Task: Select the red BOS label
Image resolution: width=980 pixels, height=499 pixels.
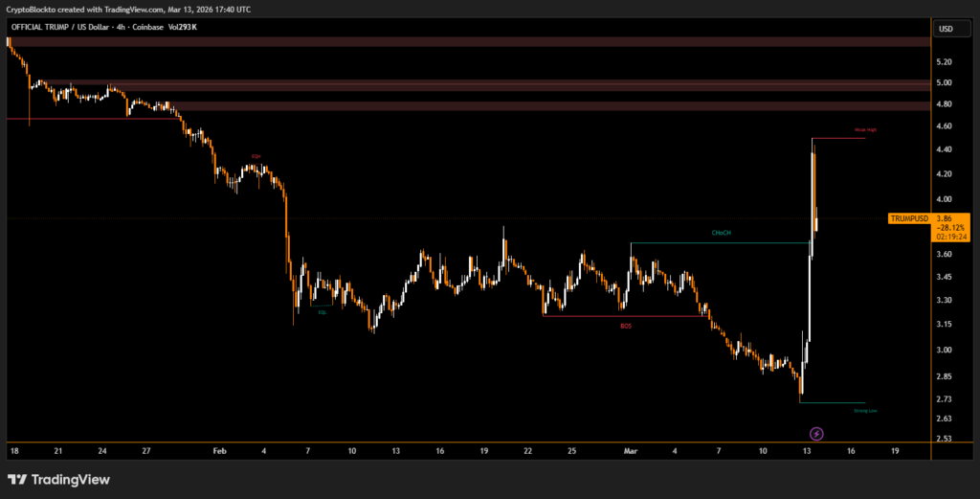Action: coord(626,326)
